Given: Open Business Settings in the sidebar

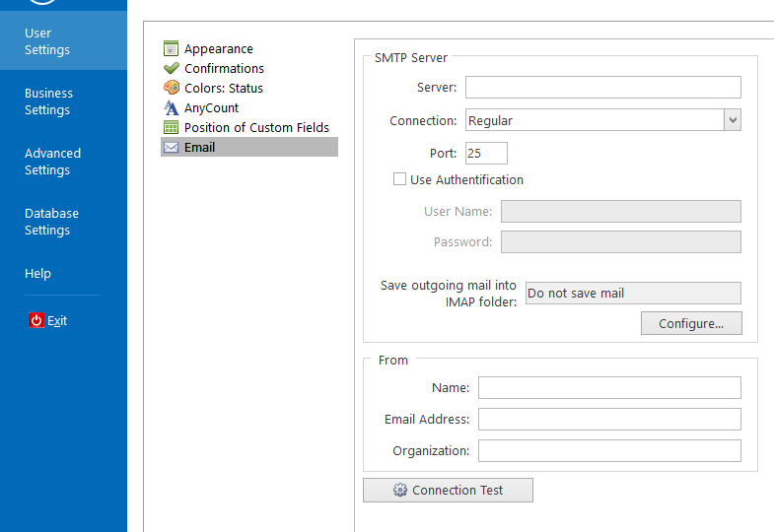Looking at the screenshot, I should pyautogui.click(x=48, y=101).
